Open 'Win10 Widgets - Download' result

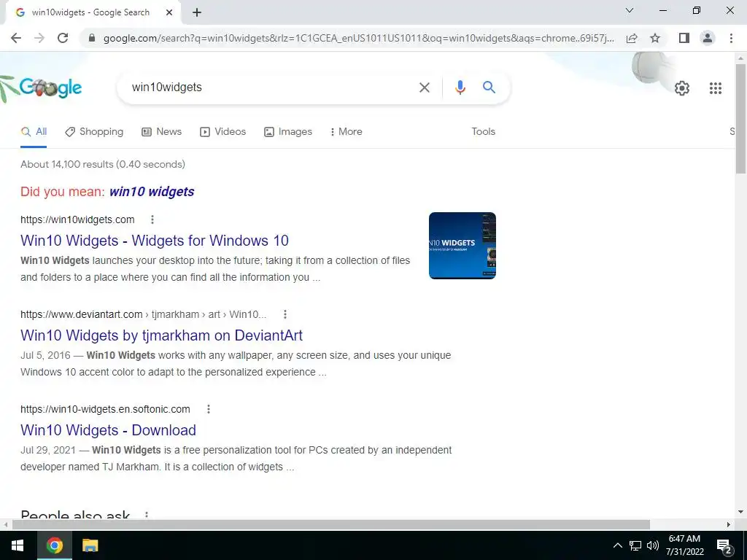108,430
